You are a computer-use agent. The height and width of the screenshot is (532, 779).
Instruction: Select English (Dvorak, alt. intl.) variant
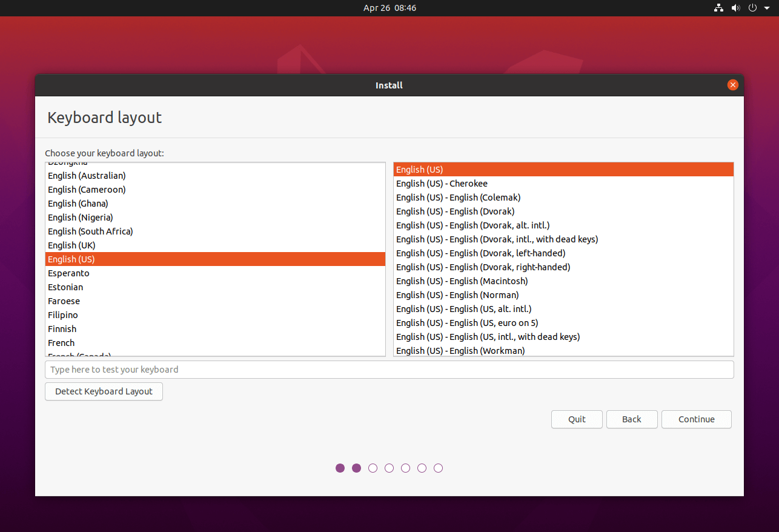click(x=563, y=225)
